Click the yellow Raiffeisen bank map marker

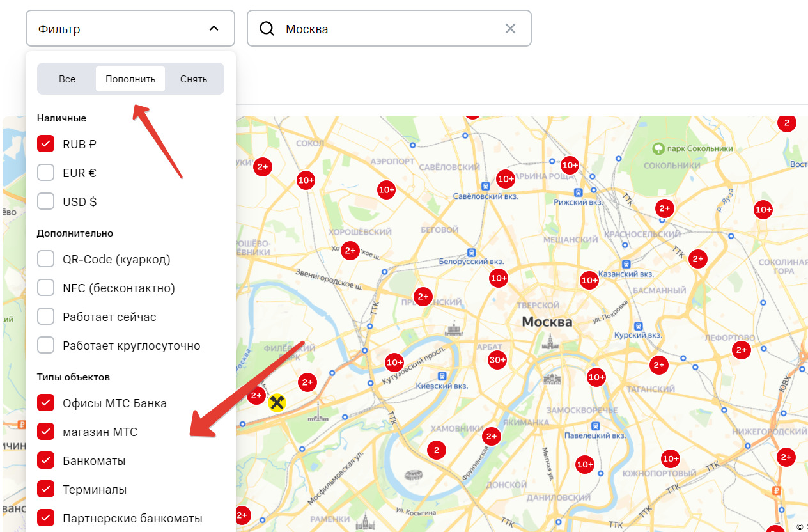[x=277, y=402]
